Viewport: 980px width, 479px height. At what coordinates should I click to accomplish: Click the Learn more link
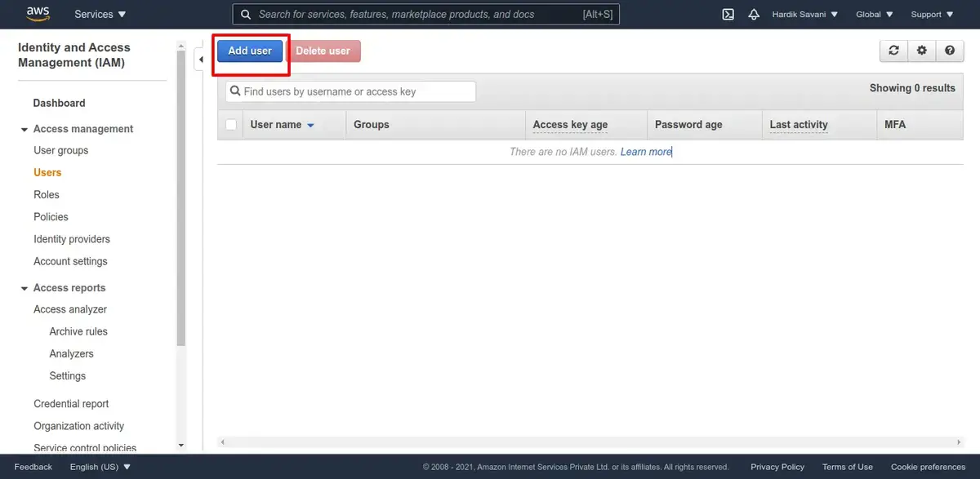pyautogui.click(x=646, y=152)
